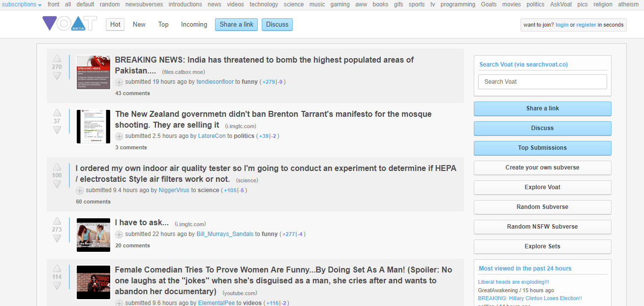Expand the BREAKING NEWS post preview
Image resolution: width=644 pixels, height=306 pixels.
click(119, 81)
